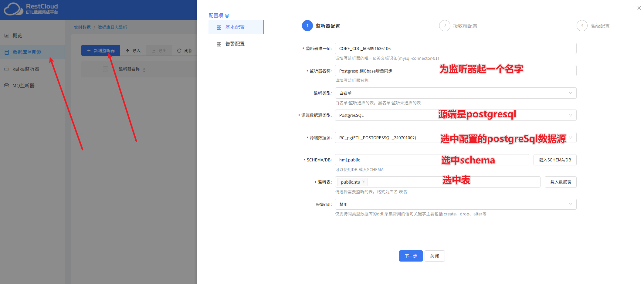This screenshot has width=644, height=284.
Task: Click the kafka监听器 sidebar icon
Action: click(7, 69)
